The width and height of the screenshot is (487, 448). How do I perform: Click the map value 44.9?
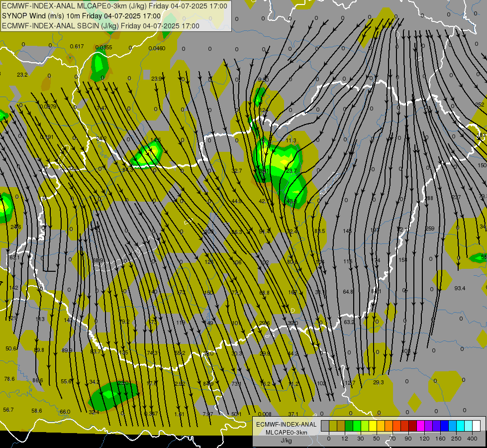236,201
